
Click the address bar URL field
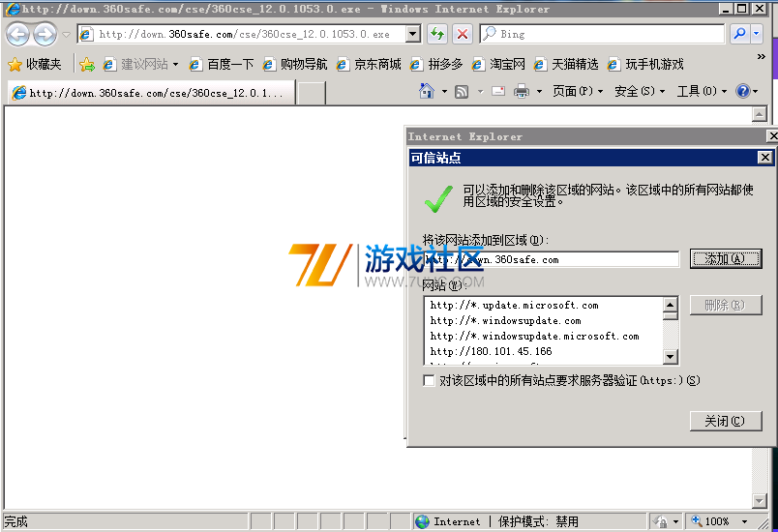tap(250, 34)
